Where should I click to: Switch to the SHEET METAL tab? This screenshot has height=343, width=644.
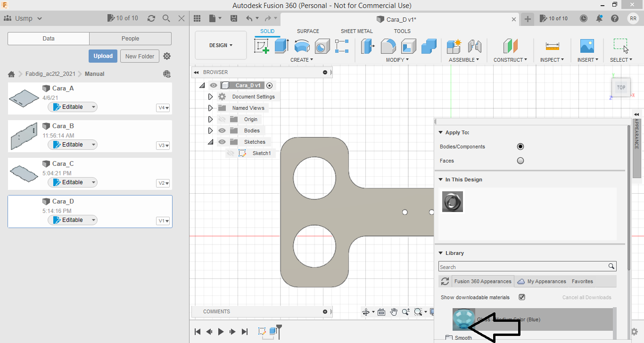(357, 31)
